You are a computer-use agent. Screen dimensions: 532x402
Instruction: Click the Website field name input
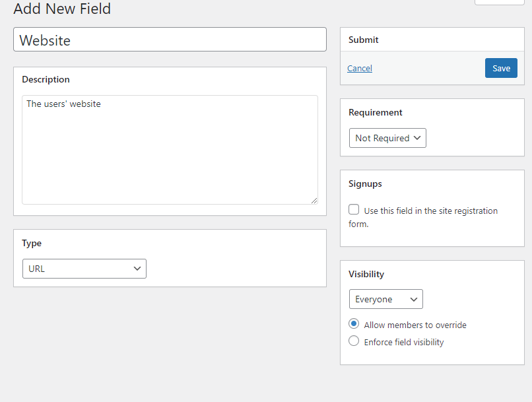[170, 40]
